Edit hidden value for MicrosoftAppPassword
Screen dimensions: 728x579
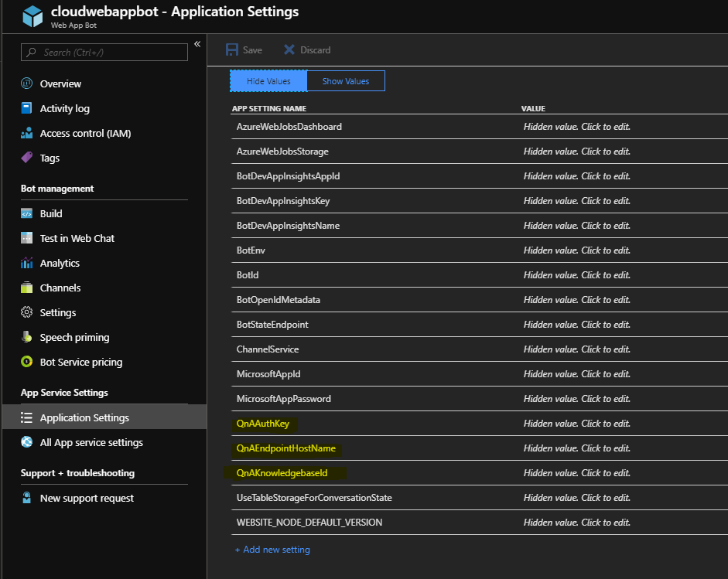pos(577,399)
